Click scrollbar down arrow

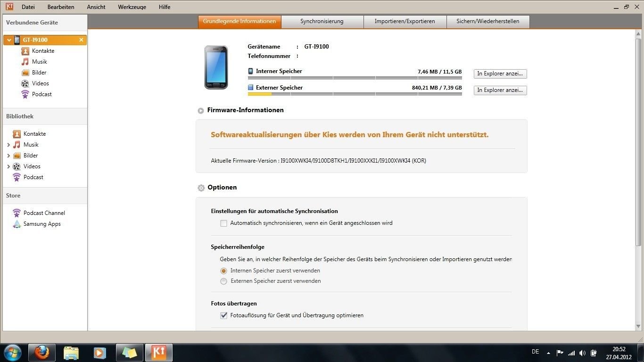point(638,326)
